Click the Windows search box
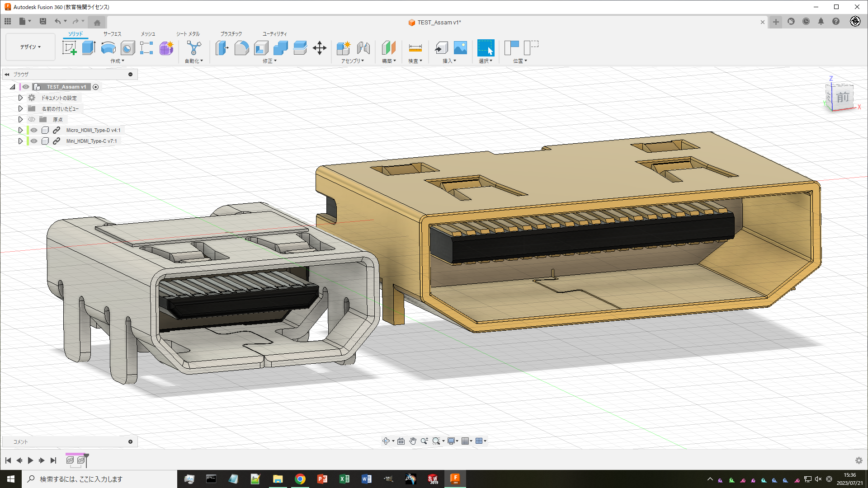Viewport: 868px width, 488px height. pos(99,479)
